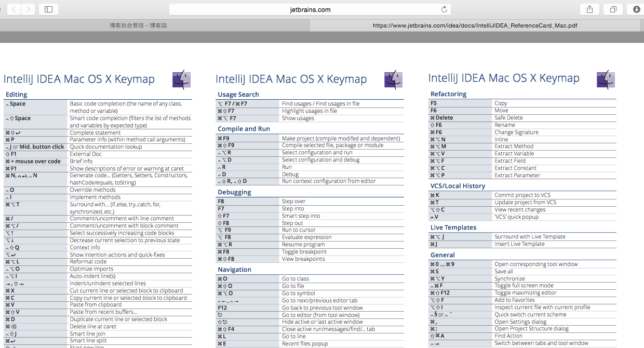
Task: Click the jetbrains.com address bar
Action: pyautogui.click(x=310, y=9)
